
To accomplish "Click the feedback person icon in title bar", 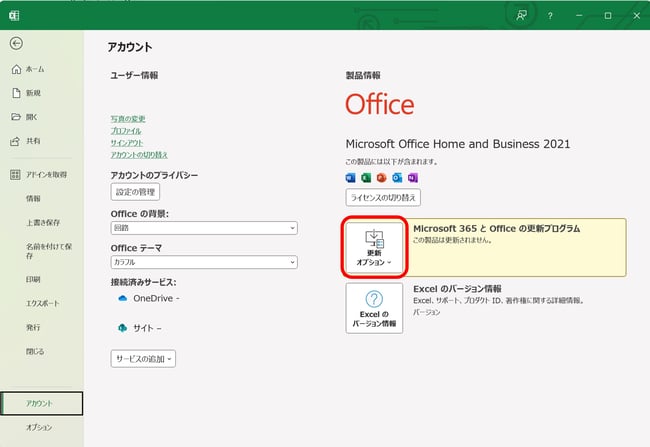I will pyautogui.click(x=521, y=16).
